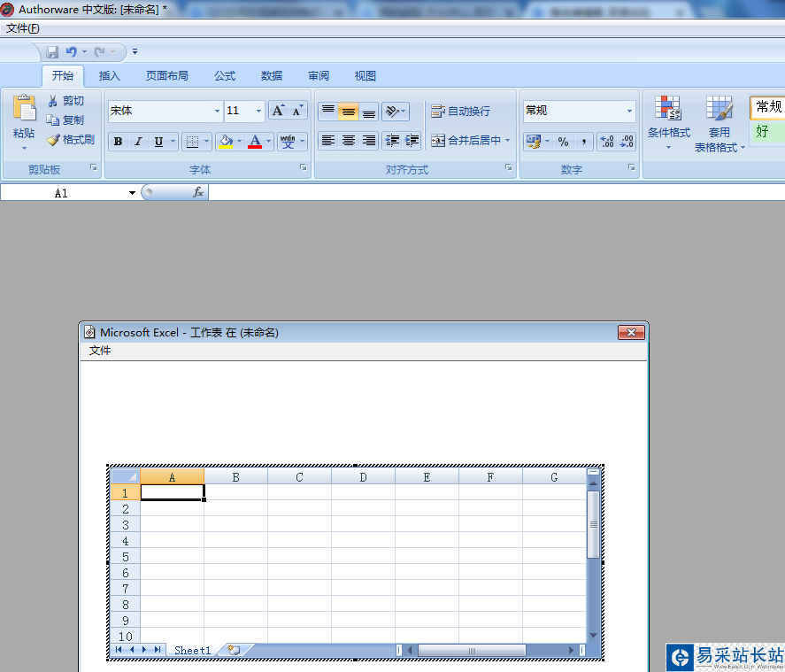Screen dimensions: 785x672
Task: Click the Wrap Text (自动换行) button
Action: pyautogui.click(x=460, y=112)
